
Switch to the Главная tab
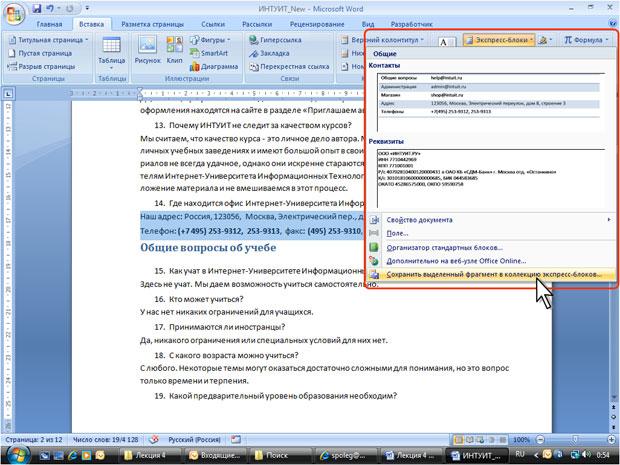49,24
